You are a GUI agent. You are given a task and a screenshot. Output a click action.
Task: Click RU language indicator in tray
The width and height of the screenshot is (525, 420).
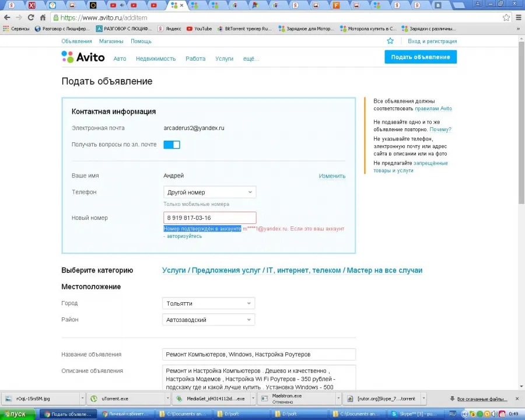tap(452, 414)
